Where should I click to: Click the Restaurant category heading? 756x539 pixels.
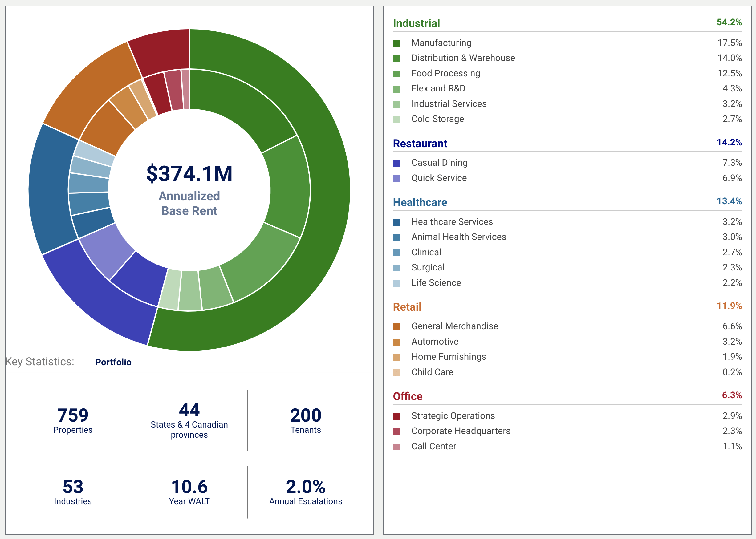point(420,144)
